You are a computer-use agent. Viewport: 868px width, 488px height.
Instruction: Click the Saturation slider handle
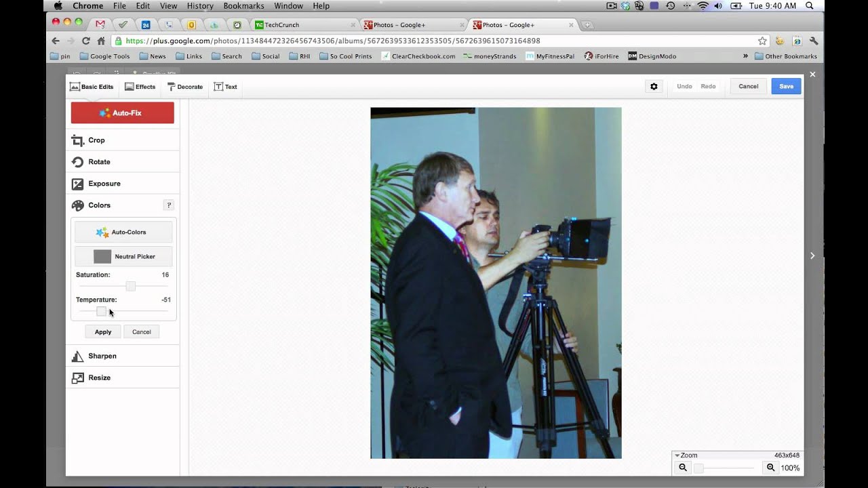click(130, 287)
